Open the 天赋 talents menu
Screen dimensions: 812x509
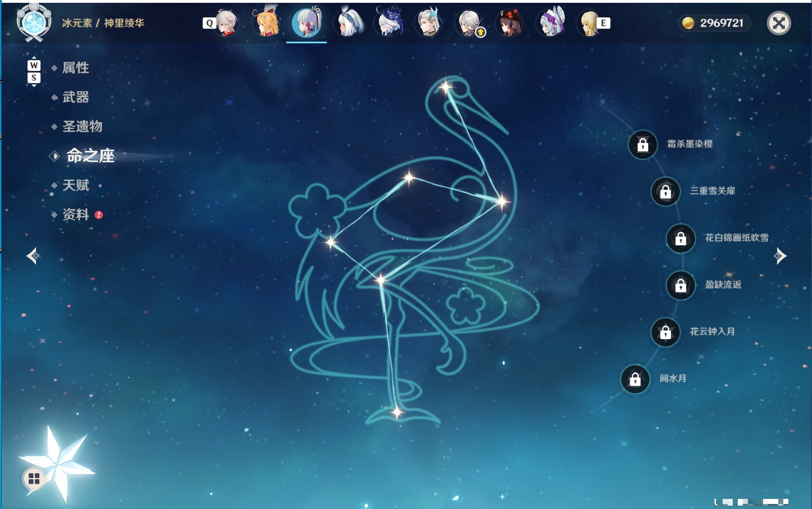point(75,185)
